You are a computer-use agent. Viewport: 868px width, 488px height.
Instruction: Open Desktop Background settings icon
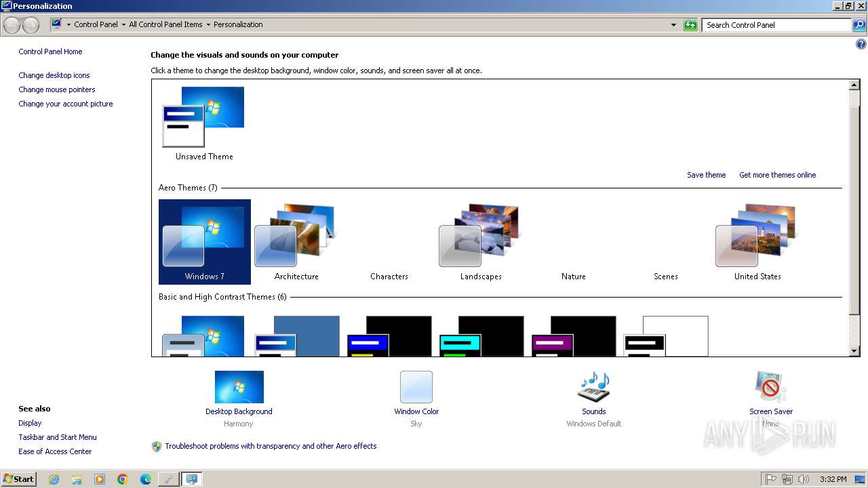[x=239, y=387]
